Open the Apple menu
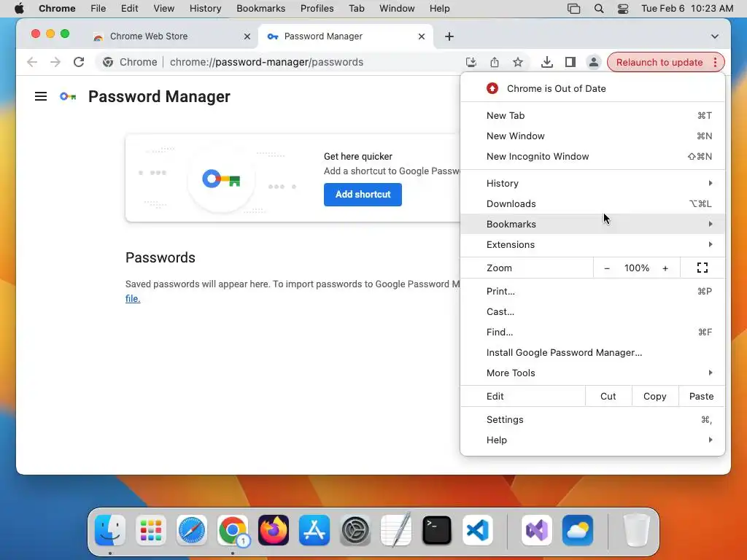The width and height of the screenshot is (747, 560). (x=19, y=9)
